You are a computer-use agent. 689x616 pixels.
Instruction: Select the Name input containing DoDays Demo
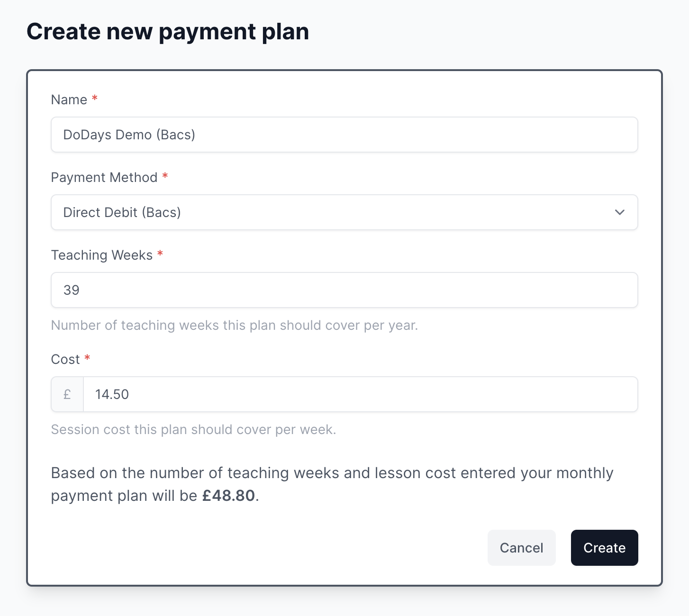344,135
